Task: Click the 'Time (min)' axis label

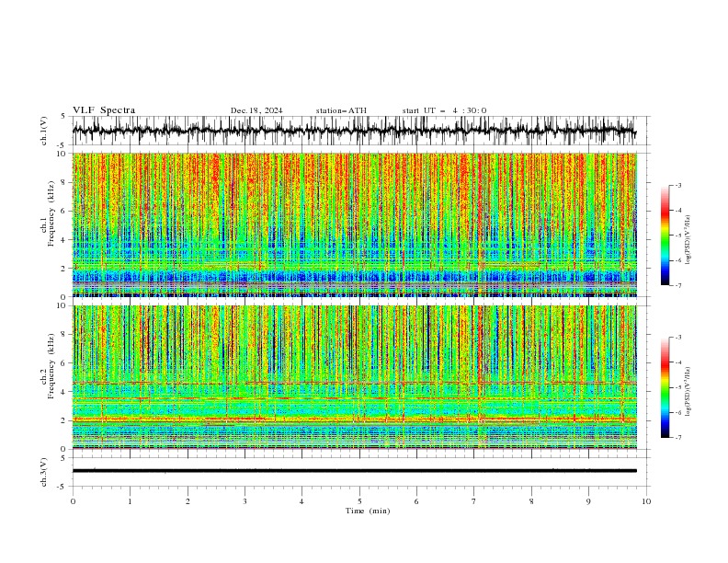Action: click(x=368, y=511)
